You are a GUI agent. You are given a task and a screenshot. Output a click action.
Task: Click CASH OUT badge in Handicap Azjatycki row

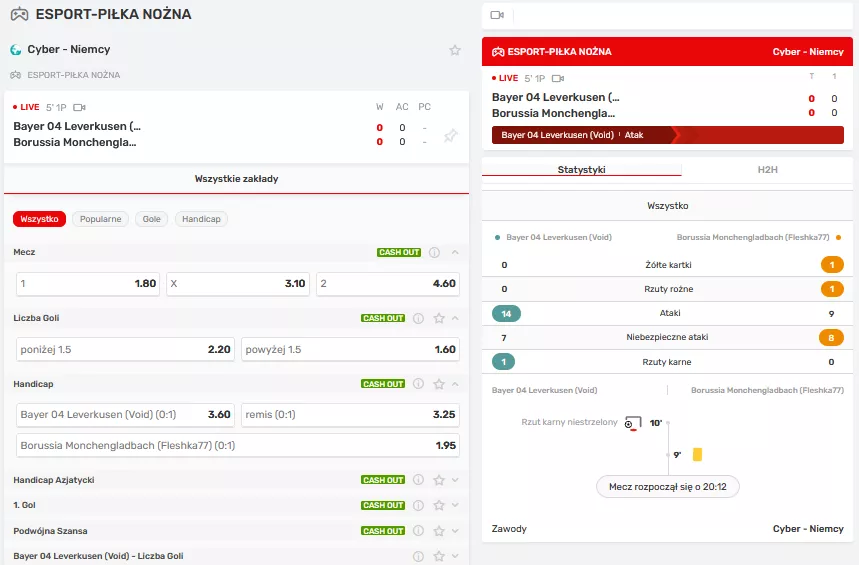383,480
